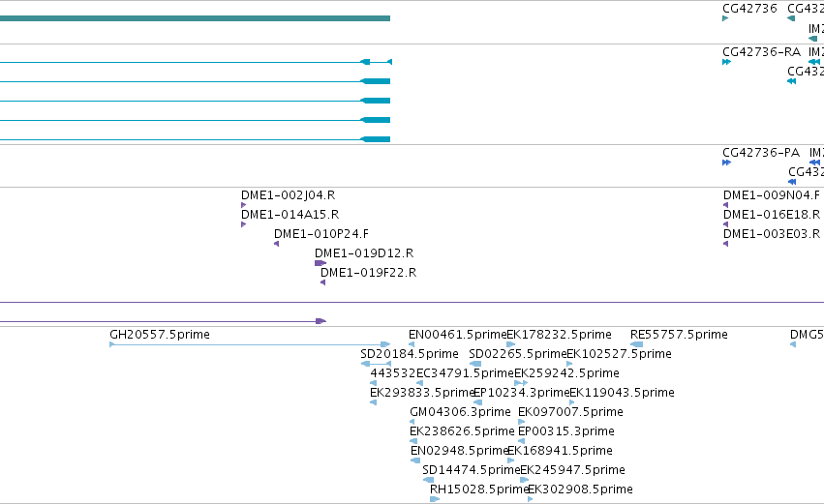The height and width of the screenshot is (504, 824).
Task: Click the purple arrowhead under DME1-019F22.R
Action: [x=322, y=282]
